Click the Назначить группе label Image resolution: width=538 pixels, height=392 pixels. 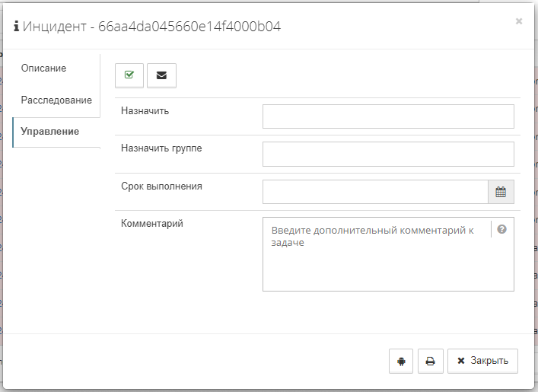[161, 148]
